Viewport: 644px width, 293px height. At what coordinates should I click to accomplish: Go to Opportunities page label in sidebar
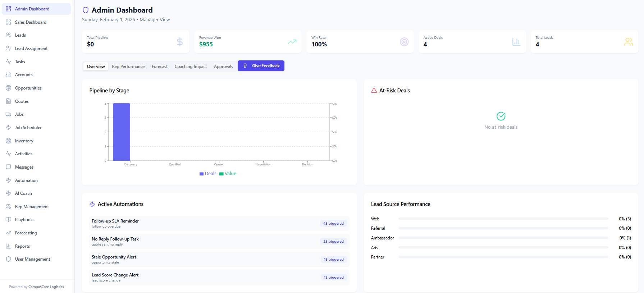pos(28,88)
